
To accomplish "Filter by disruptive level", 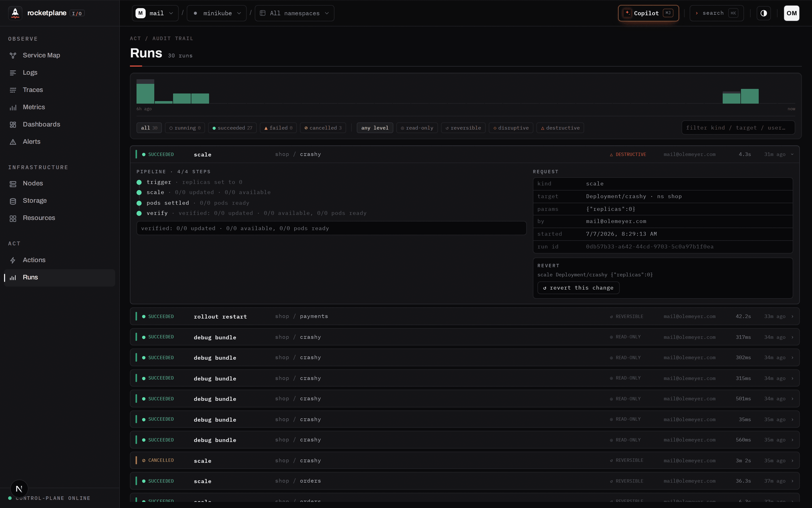I will 511,128.
